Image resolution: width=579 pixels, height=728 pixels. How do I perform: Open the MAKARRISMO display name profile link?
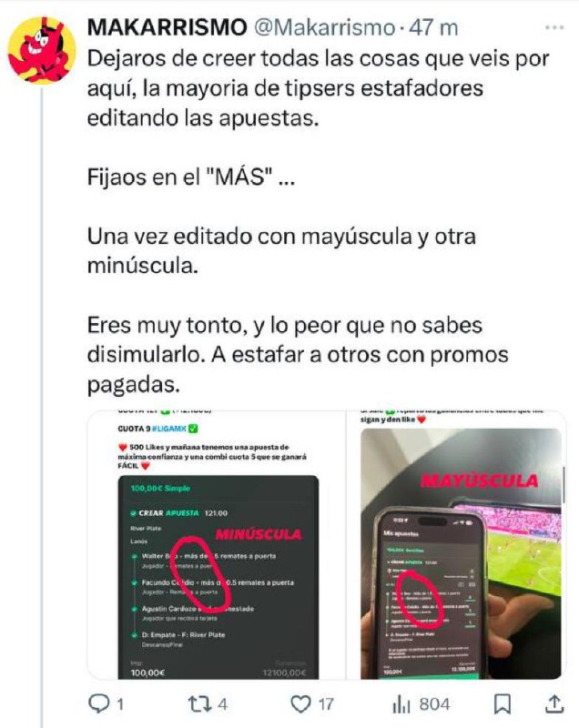point(168,28)
